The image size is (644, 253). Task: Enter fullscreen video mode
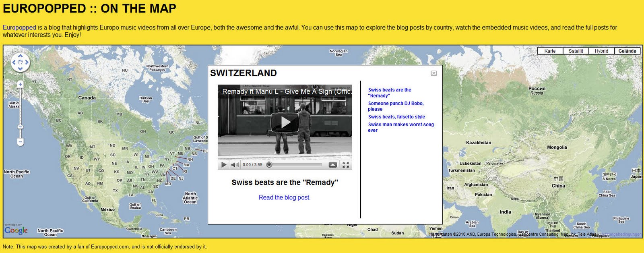pyautogui.click(x=345, y=164)
